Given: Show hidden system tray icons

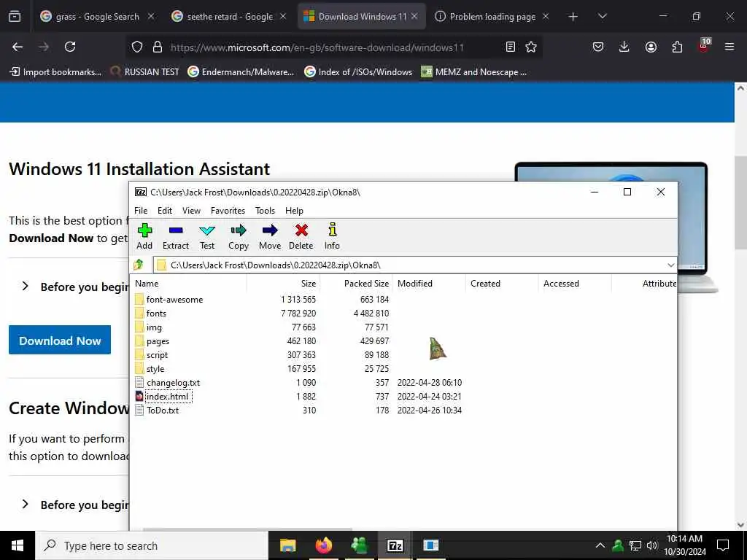Looking at the screenshot, I should [600, 545].
